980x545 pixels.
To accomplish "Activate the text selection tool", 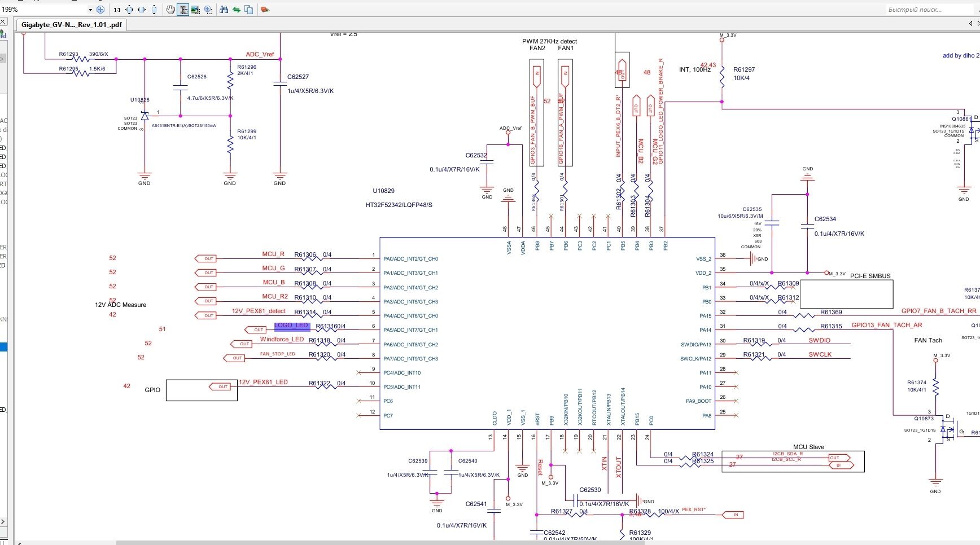I will tap(183, 10).
